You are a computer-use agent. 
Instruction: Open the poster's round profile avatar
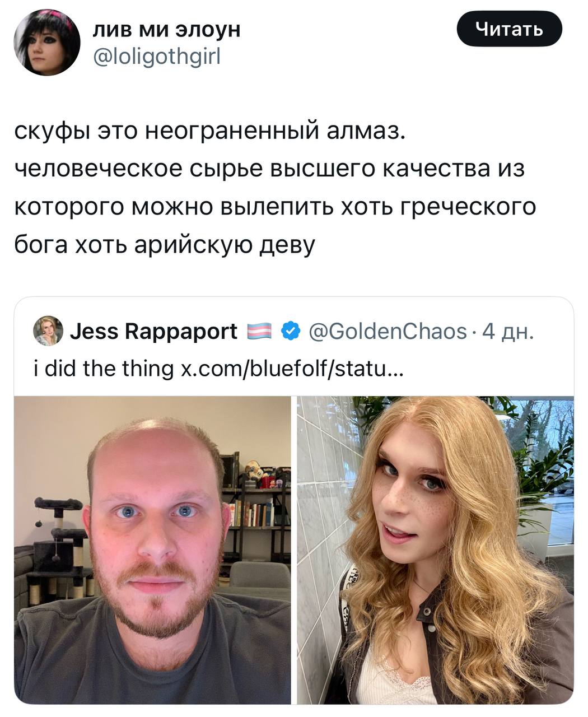(x=47, y=43)
